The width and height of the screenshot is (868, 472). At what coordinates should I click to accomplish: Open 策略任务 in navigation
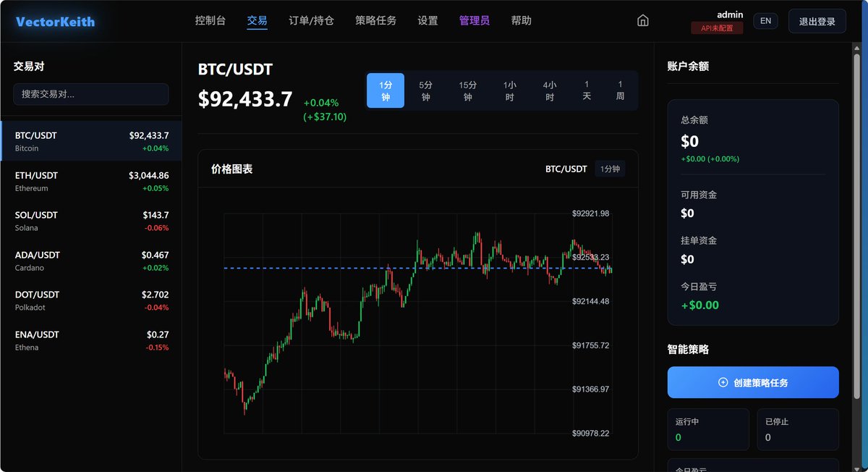coord(376,21)
